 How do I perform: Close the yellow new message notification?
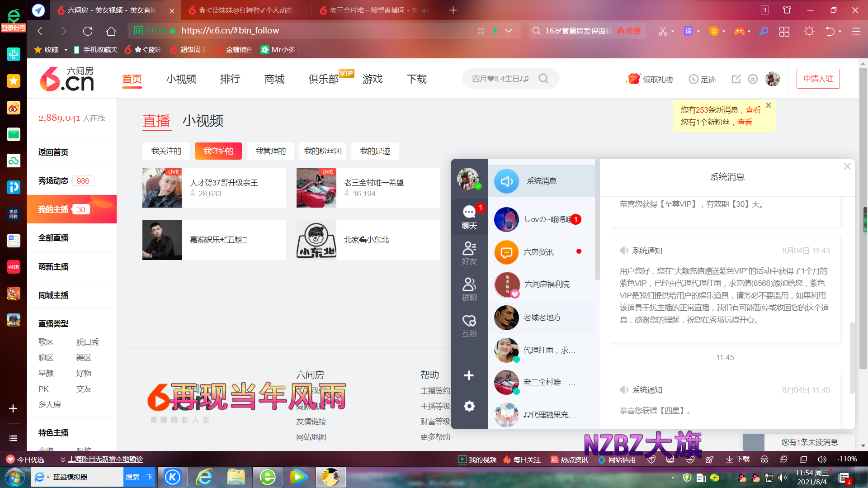tap(769, 105)
